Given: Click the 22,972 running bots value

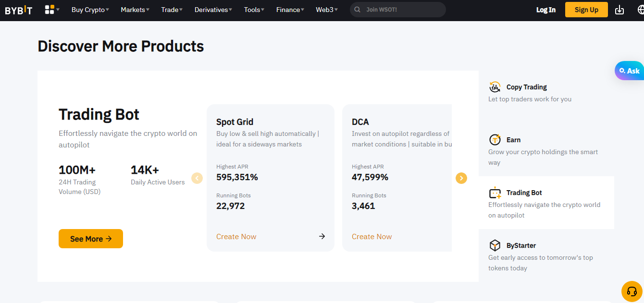Looking at the screenshot, I should click(x=230, y=206).
